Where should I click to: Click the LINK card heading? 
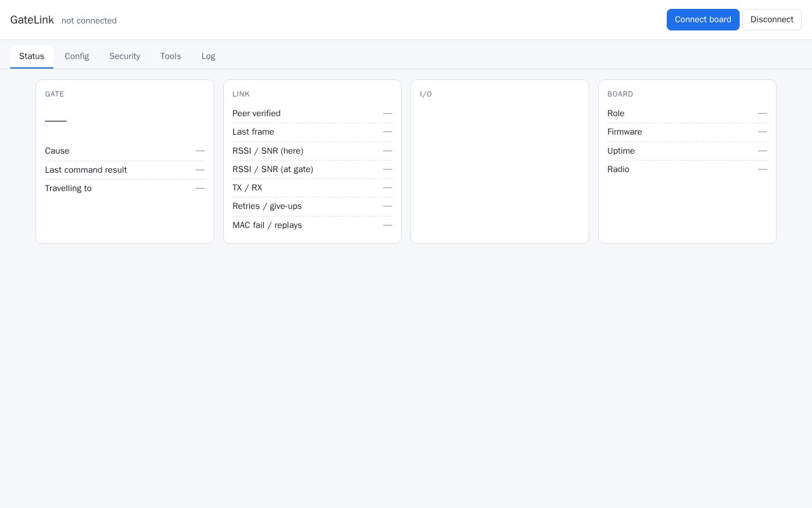tap(241, 94)
